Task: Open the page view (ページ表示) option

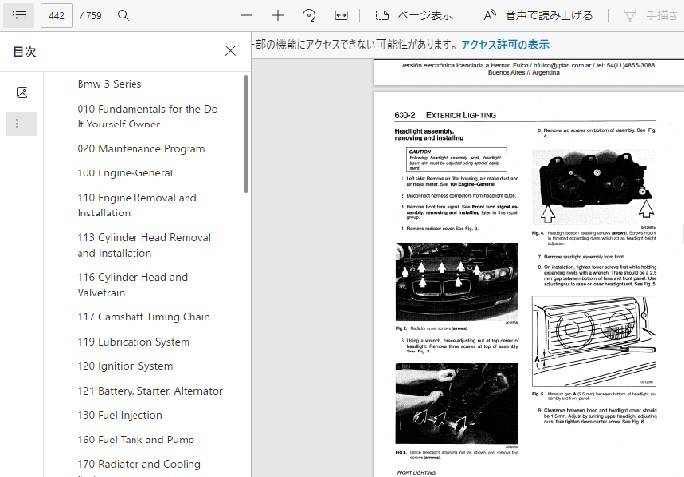Action: [x=414, y=15]
